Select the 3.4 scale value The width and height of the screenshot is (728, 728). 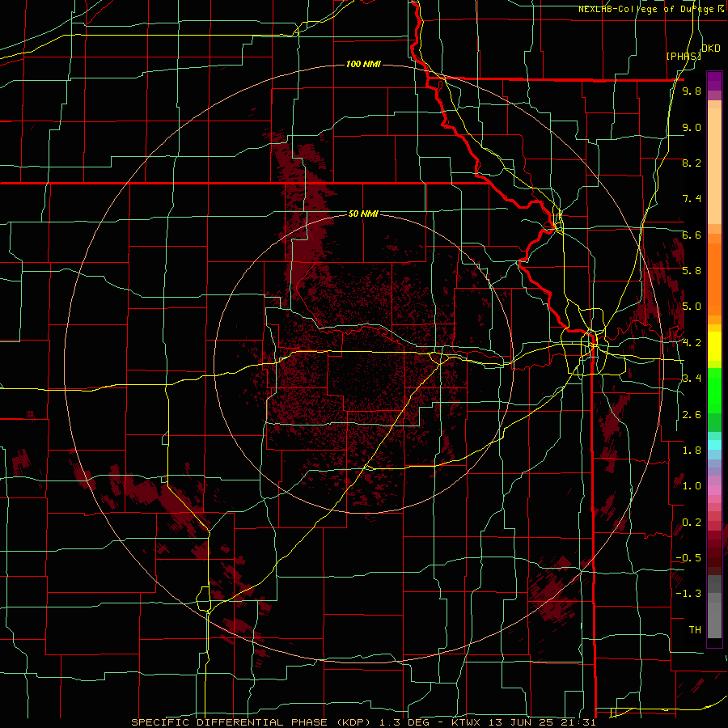(692, 379)
